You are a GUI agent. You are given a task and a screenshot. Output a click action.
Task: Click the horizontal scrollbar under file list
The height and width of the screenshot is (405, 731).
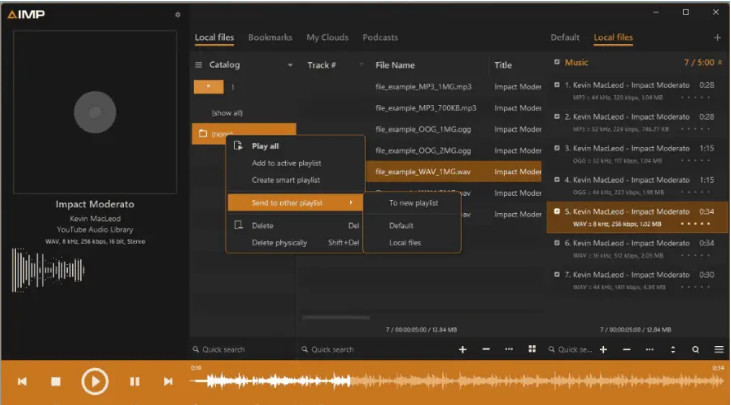(x=336, y=317)
